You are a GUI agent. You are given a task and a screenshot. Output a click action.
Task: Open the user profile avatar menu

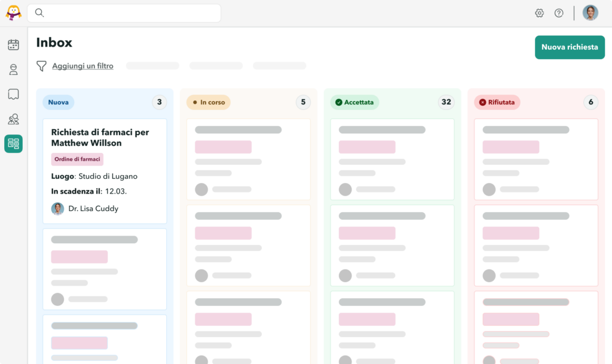[x=590, y=13]
